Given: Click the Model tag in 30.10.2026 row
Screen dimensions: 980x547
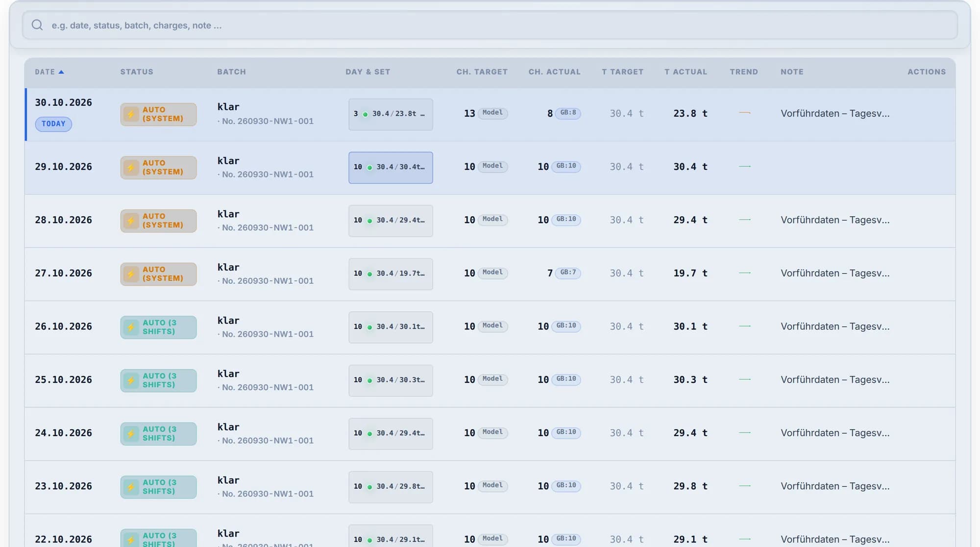Looking at the screenshot, I should 492,113.
